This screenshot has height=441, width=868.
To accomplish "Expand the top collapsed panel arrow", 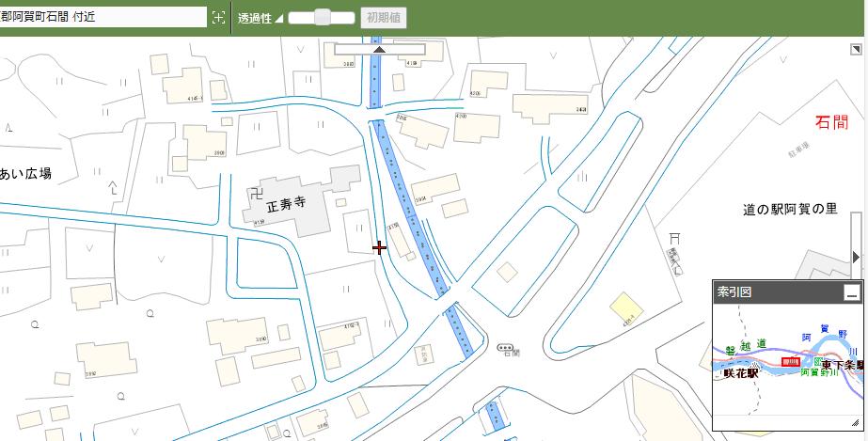I will pyautogui.click(x=379, y=49).
